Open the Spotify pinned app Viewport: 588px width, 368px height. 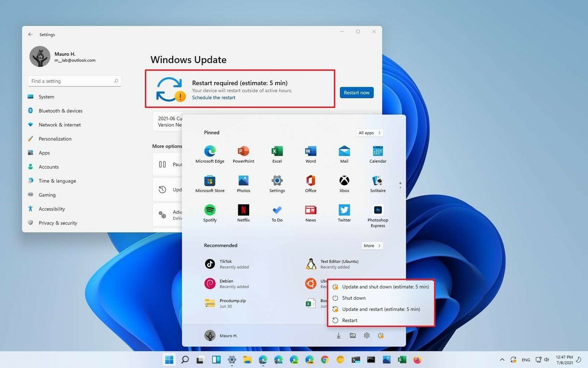[x=210, y=213]
